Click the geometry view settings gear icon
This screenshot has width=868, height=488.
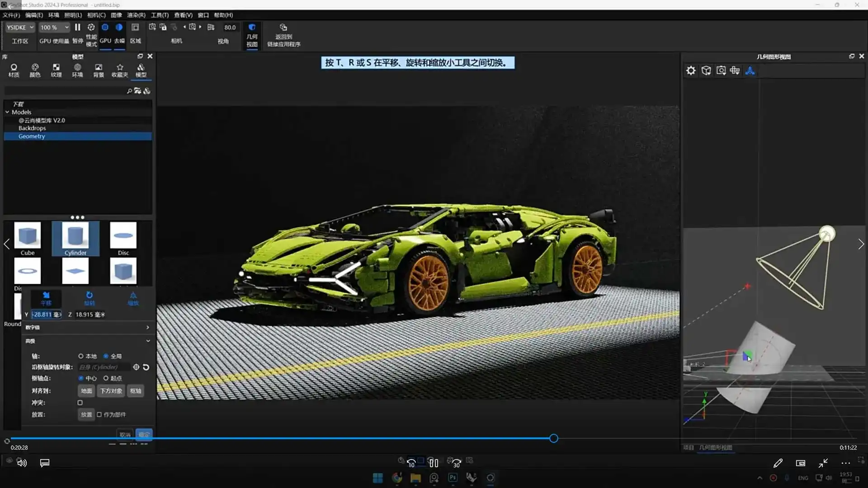(691, 70)
